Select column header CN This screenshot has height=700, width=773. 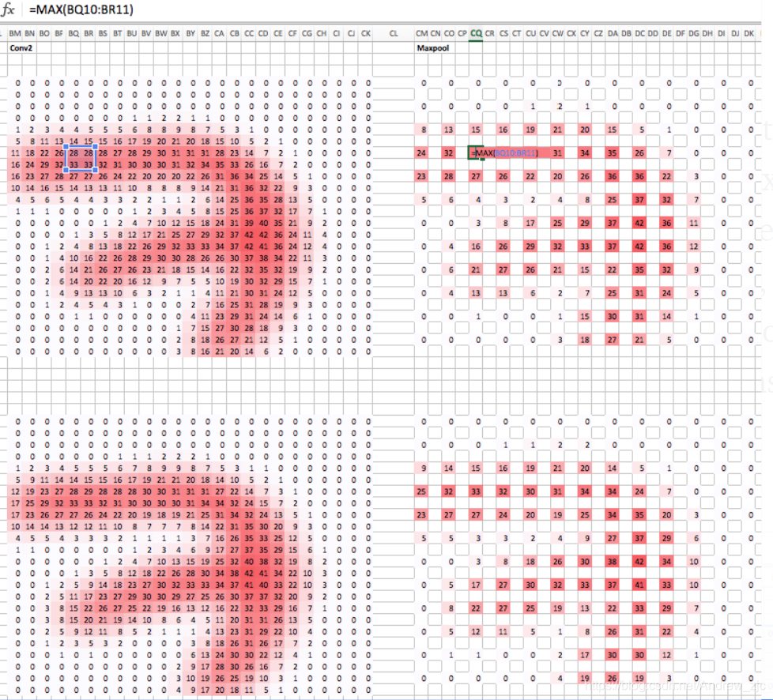pos(436,33)
